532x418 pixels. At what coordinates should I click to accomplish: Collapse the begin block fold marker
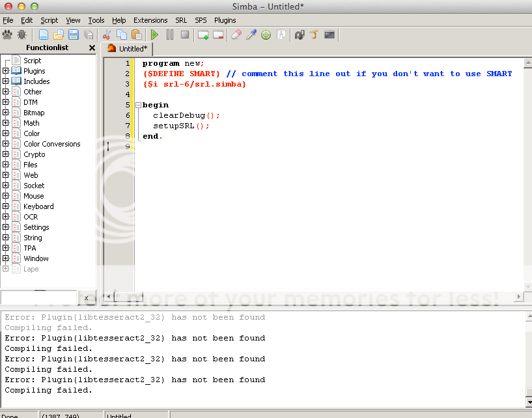(x=137, y=105)
